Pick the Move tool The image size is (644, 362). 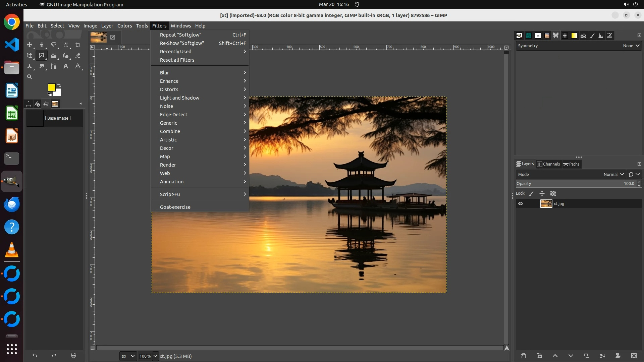click(x=30, y=45)
